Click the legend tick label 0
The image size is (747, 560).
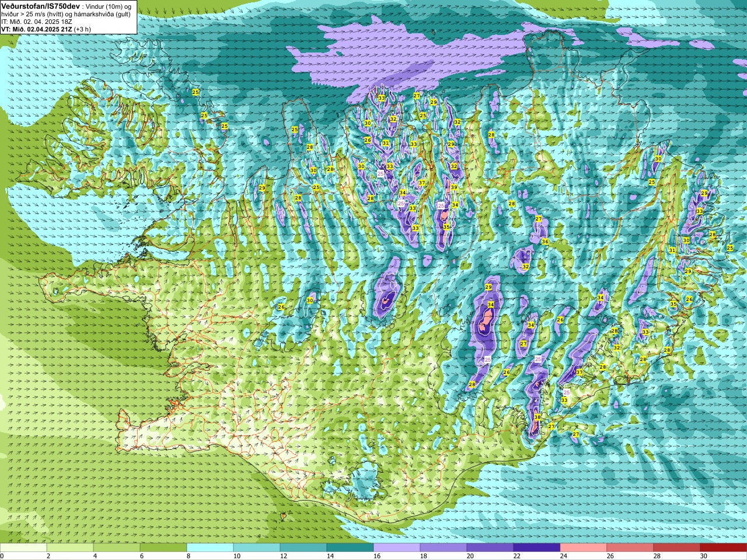2,556
